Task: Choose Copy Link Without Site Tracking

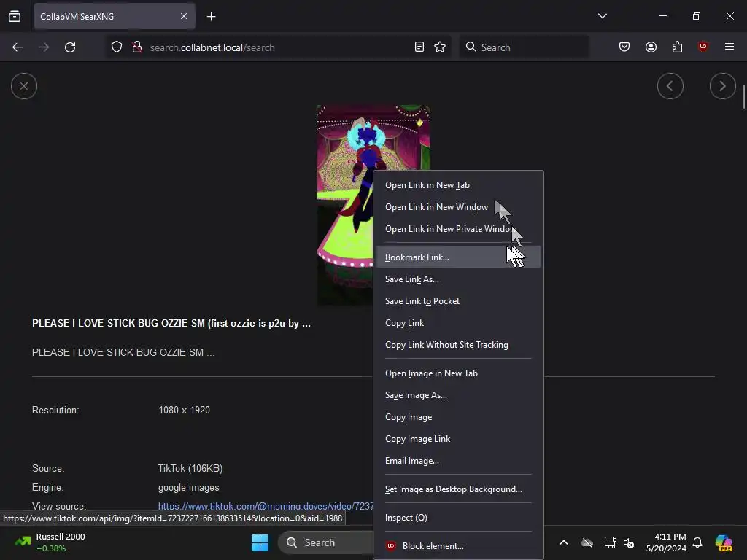Action: tap(458, 345)
